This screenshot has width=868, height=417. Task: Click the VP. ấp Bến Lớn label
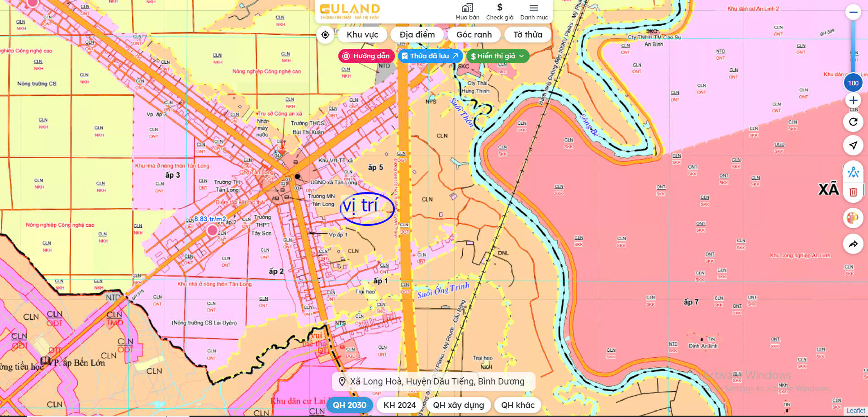77,362
